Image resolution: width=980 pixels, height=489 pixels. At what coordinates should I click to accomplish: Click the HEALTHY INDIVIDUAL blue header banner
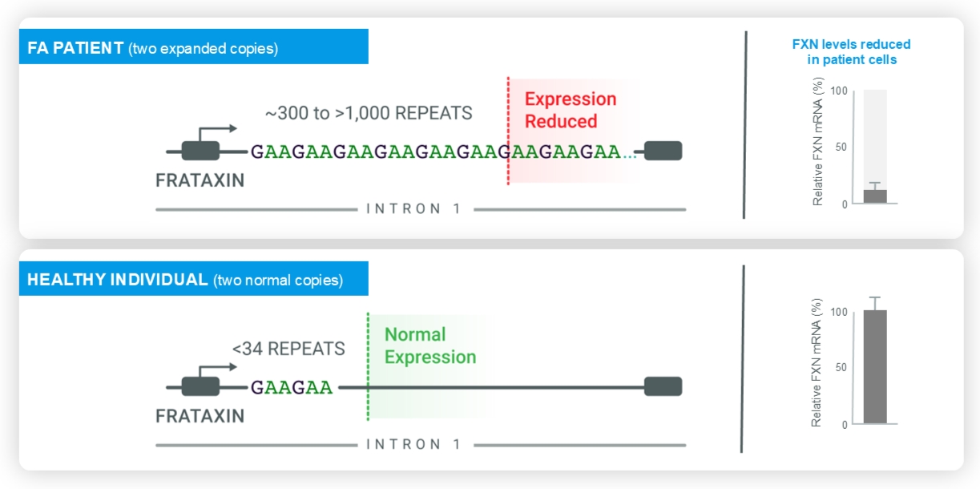[193, 280]
